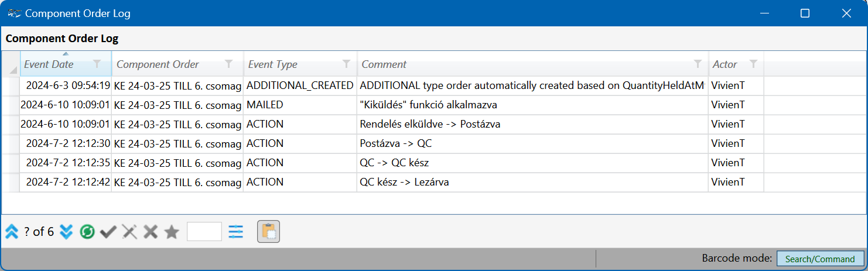Viewport: 868px width, 271px height.
Task: Click the clipboard paste button
Action: (x=268, y=232)
